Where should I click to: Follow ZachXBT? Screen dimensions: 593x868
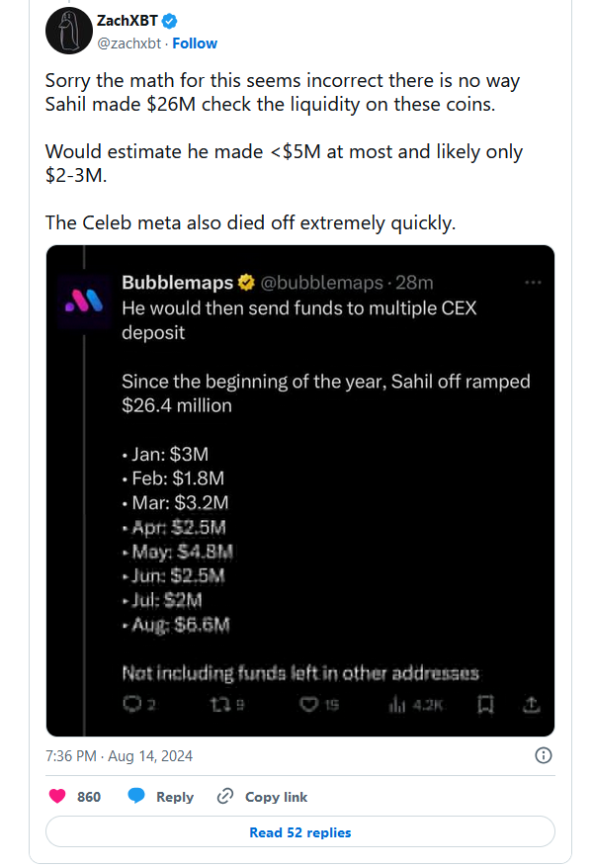click(196, 43)
